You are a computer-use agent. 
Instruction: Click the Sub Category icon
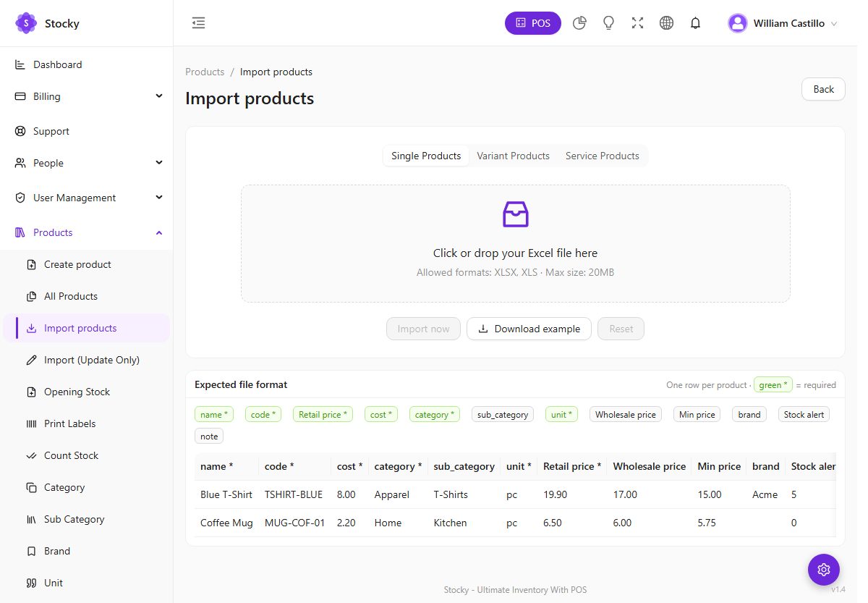click(31, 519)
